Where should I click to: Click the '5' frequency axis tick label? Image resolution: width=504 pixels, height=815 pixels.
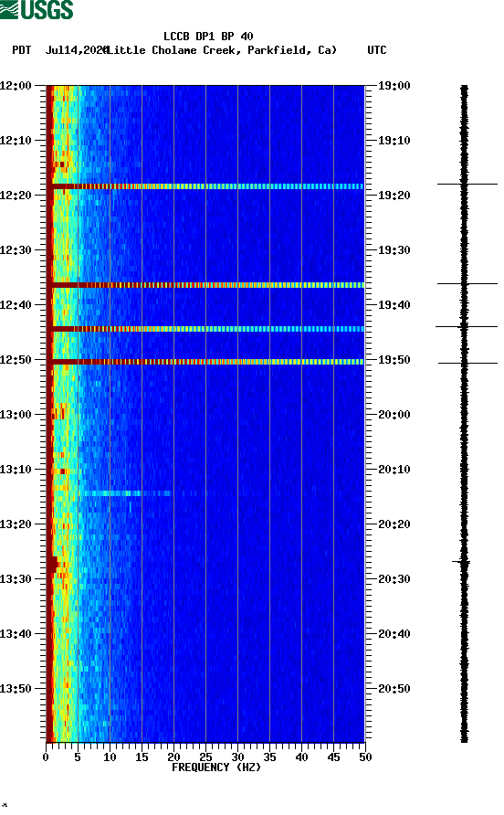pos(78,757)
